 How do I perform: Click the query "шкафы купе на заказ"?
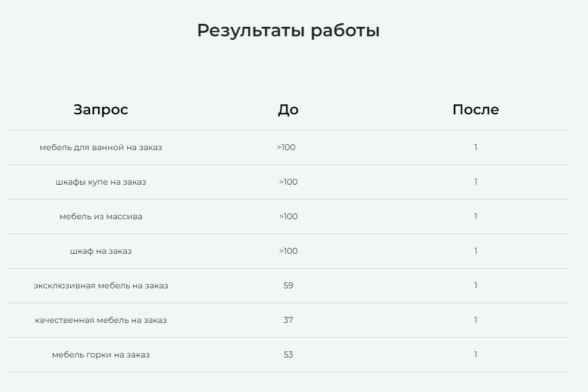tap(101, 182)
